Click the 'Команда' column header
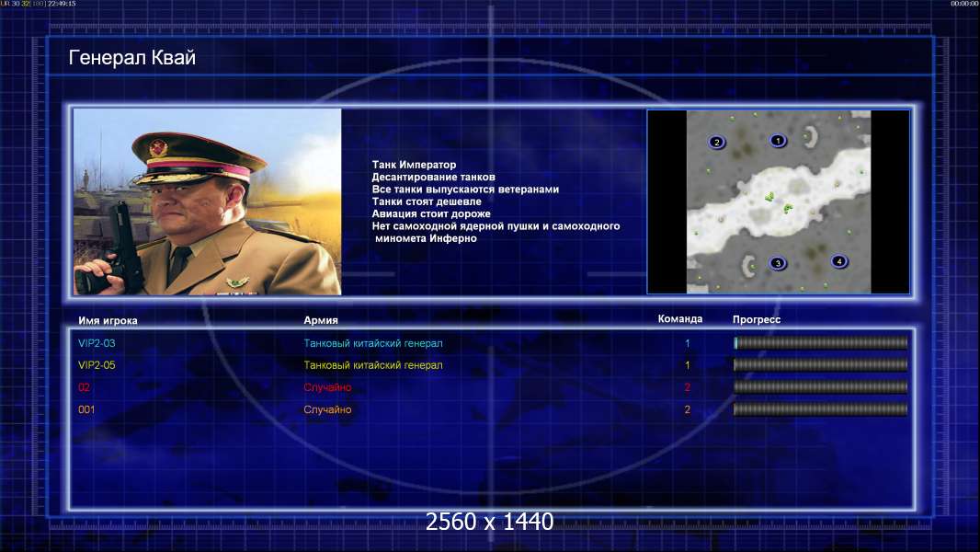Image resolution: width=980 pixels, height=552 pixels. (x=680, y=319)
